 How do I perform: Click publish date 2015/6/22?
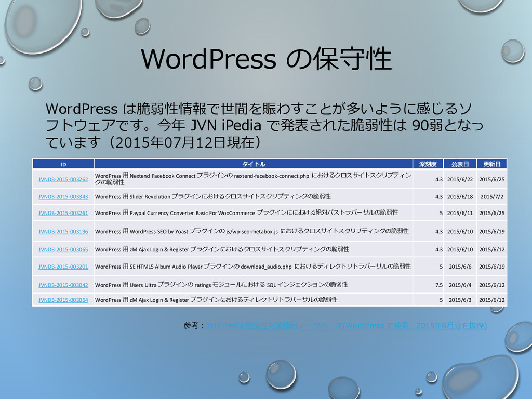[460, 179]
